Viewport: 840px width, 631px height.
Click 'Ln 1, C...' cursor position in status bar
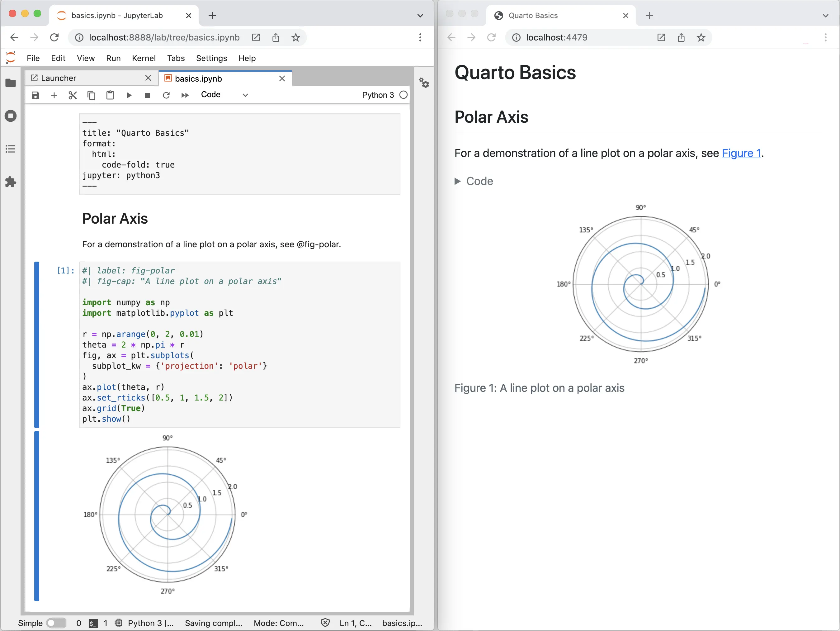tap(356, 623)
